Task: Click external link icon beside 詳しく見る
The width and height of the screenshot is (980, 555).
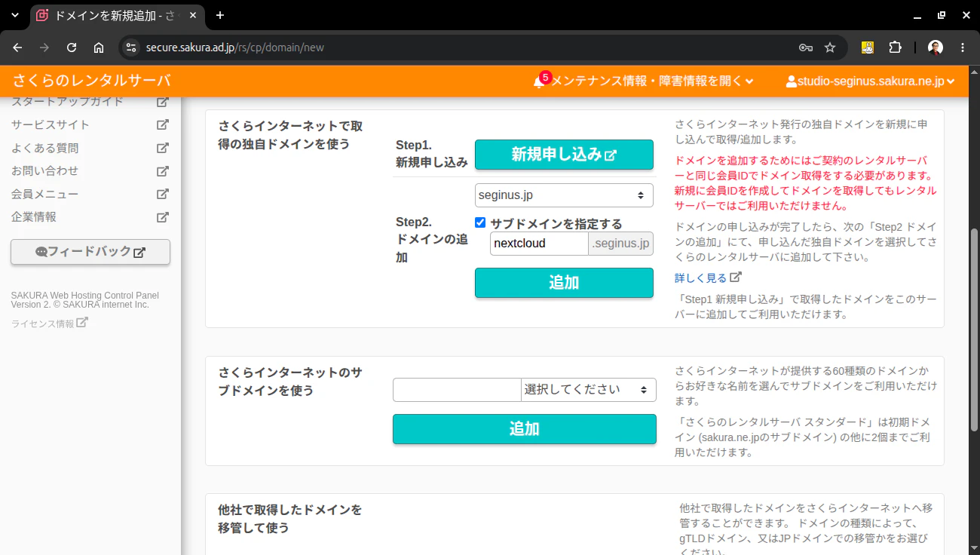Action: [736, 277]
